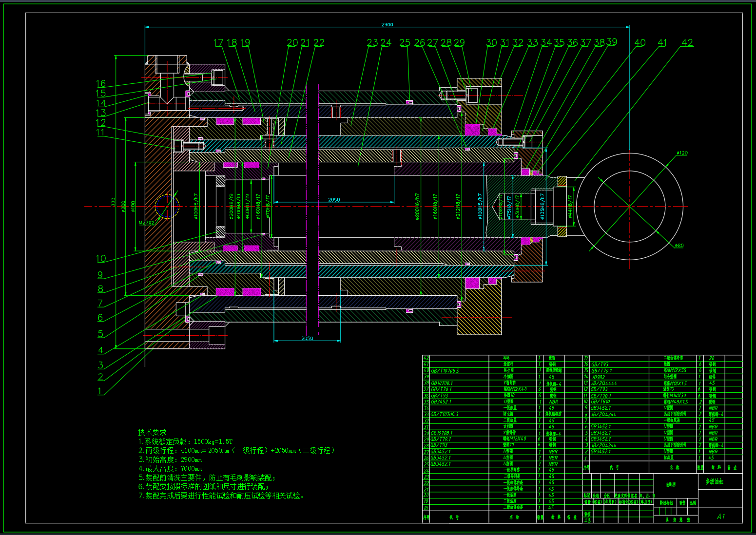Select technical note 1 about 1500kg load
Viewport: 756px width, 535px height.
(185, 441)
